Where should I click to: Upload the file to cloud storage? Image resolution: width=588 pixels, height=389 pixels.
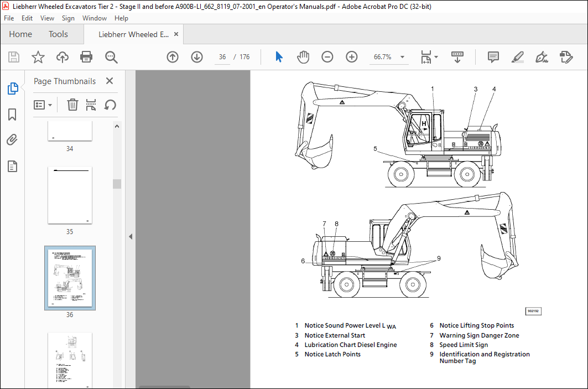pyautogui.click(x=63, y=57)
